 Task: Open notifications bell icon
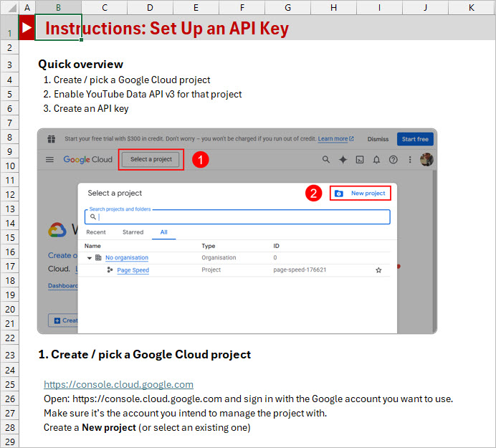(x=376, y=159)
